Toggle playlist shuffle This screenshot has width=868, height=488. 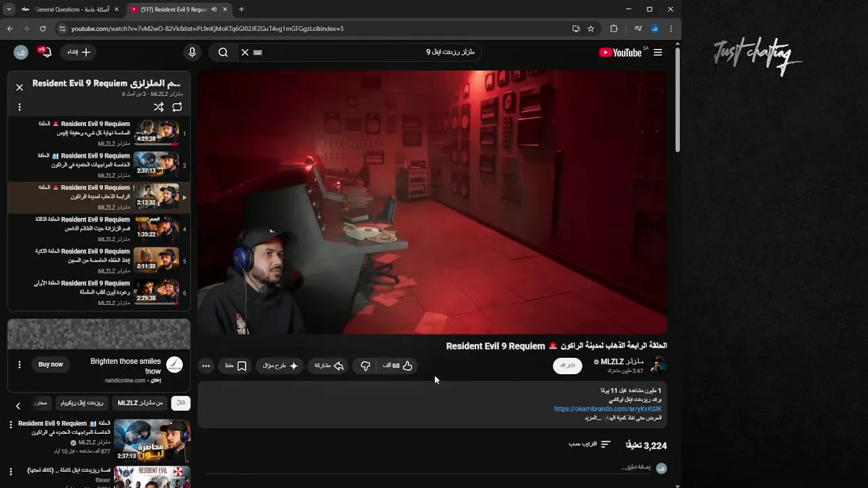pyautogui.click(x=159, y=107)
